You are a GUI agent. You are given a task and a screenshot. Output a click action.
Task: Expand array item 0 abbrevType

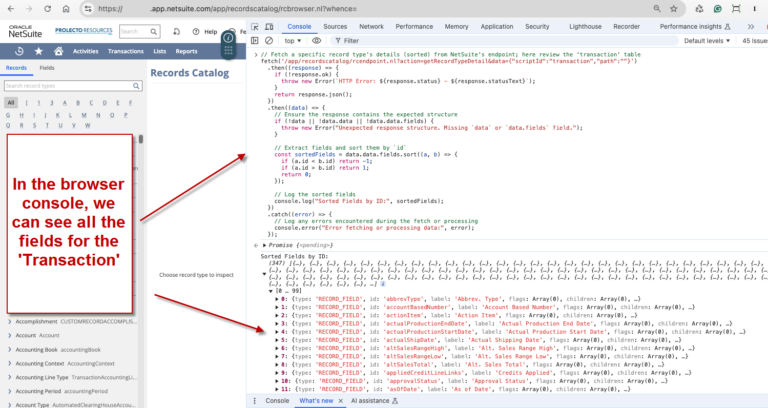[277, 299]
